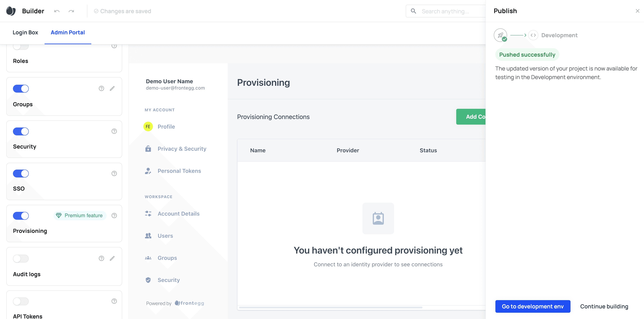
Task: Open help icon on SSO card
Action: 114,173
